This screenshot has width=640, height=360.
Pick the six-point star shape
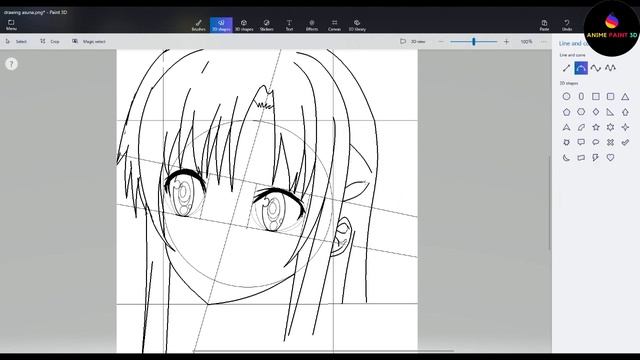(x=611, y=127)
